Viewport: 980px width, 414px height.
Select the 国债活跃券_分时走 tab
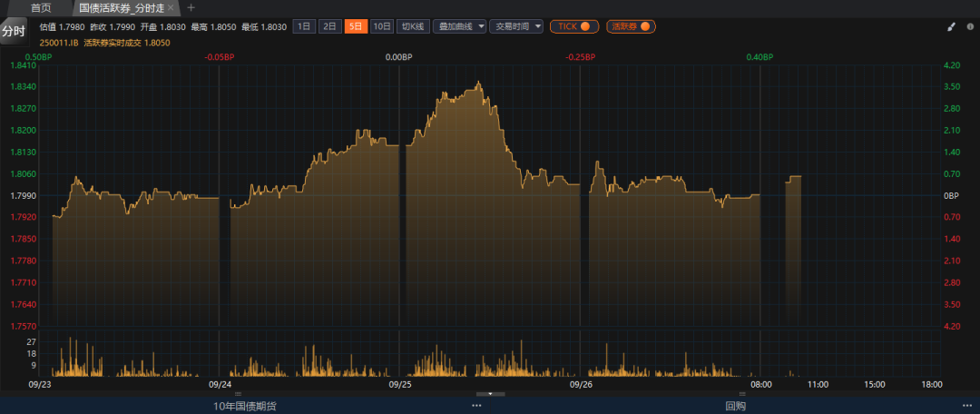(x=122, y=7)
